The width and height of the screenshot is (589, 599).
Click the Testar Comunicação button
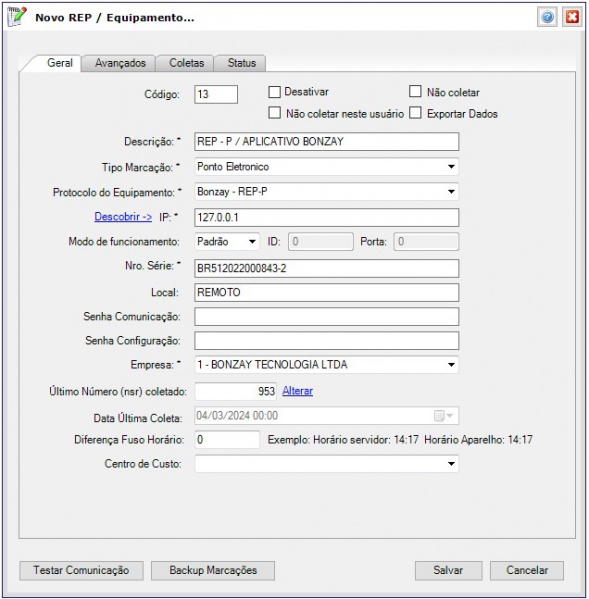point(81,570)
